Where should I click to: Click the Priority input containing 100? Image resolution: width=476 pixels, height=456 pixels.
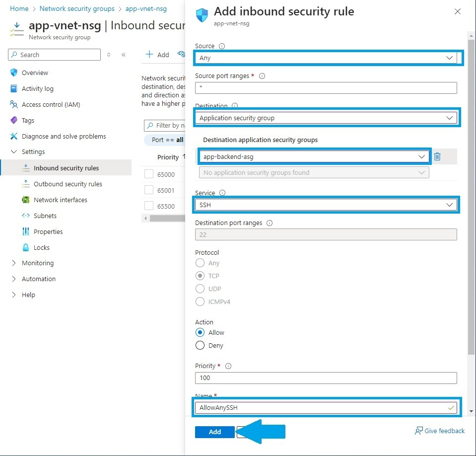pyautogui.click(x=326, y=378)
